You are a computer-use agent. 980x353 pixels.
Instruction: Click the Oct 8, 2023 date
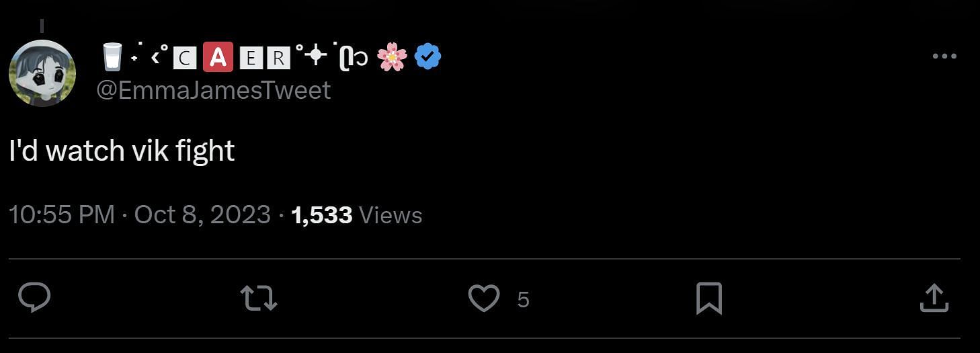(202, 215)
